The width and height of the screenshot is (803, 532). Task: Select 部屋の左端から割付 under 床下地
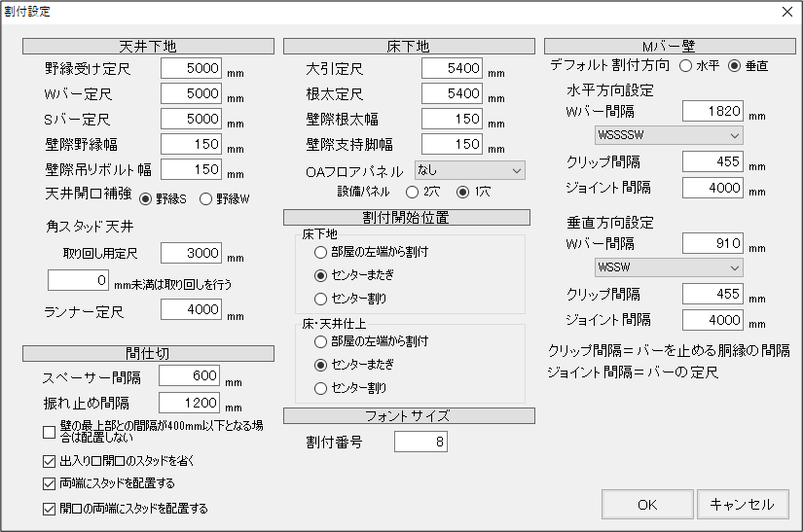click(x=321, y=252)
